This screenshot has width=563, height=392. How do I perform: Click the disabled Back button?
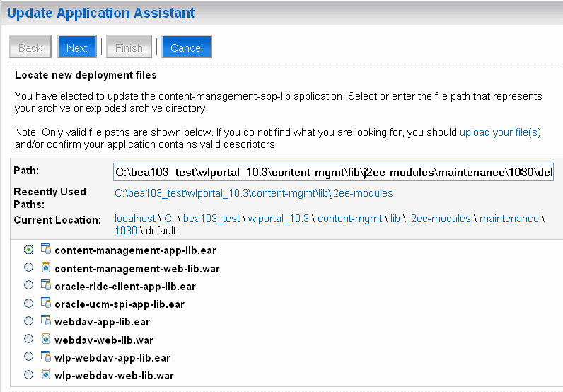(30, 47)
